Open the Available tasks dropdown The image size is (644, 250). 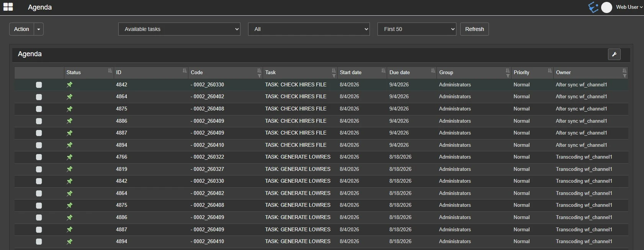179,29
